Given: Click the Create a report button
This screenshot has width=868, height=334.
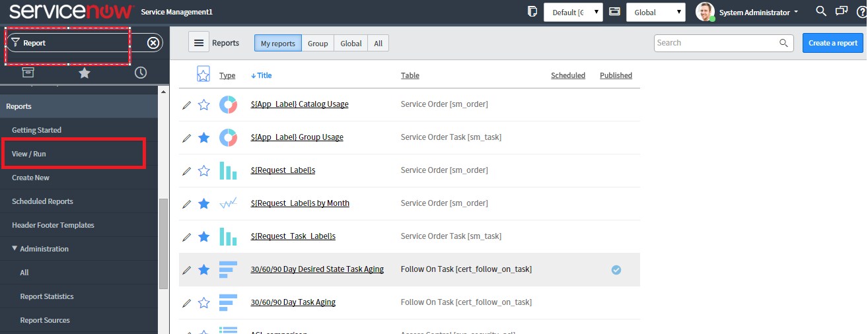Looking at the screenshot, I should pyautogui.click(x=833, y=43).
